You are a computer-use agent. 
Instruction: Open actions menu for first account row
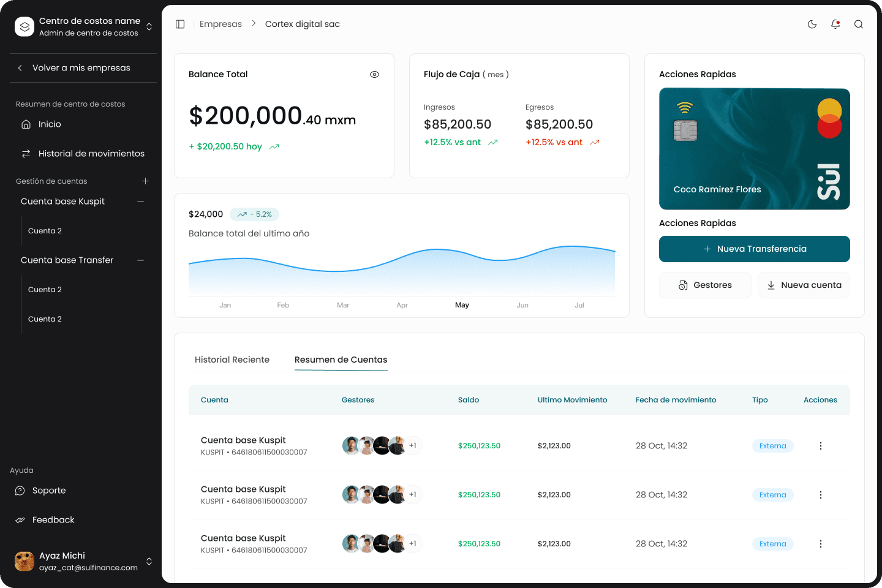[x=821, y=446]
